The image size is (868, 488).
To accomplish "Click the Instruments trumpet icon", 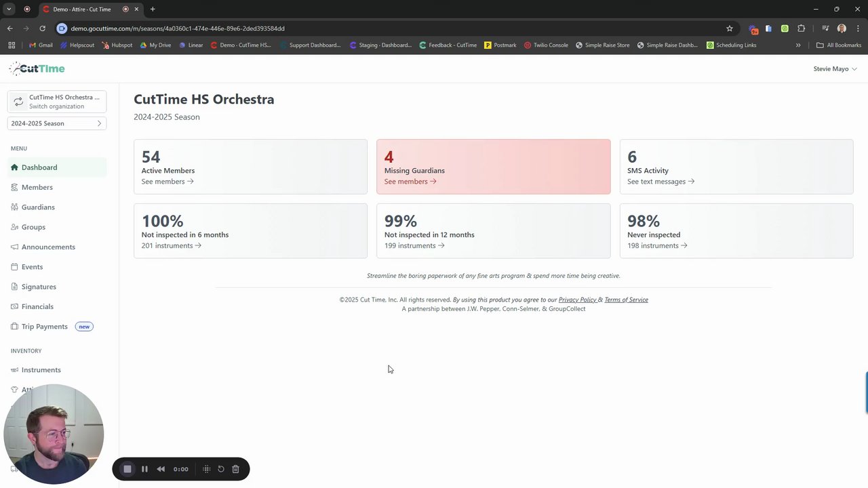I will coord(14,369).
